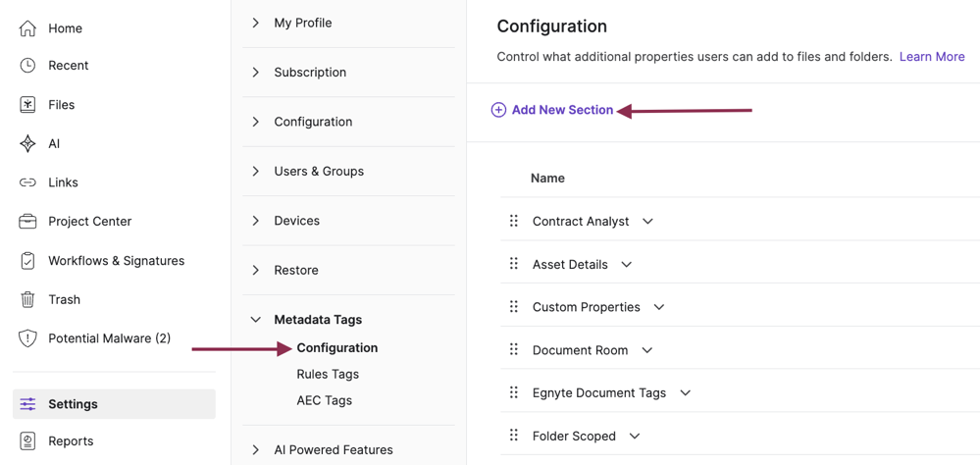The height and width of the screenshot is (465, 980).
Task: Click the plus icon for Add New Section
Action: tap(498, 110)
